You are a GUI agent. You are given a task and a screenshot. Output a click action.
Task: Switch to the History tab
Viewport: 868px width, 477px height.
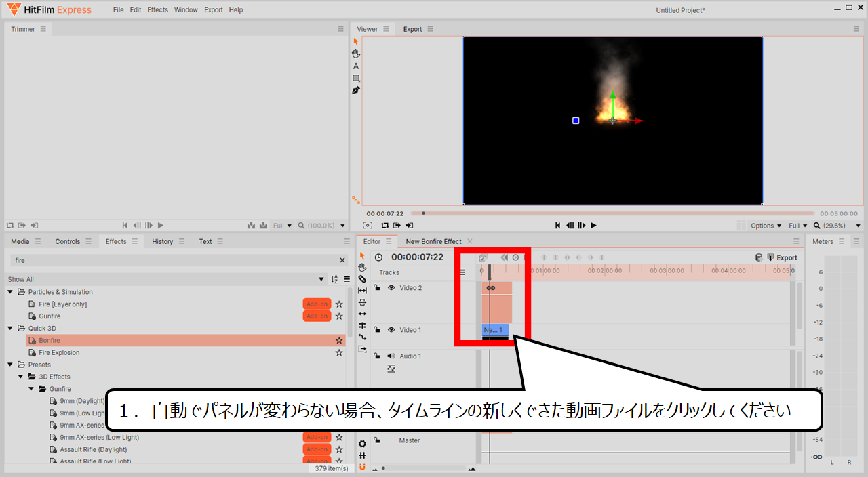click(163, 241)
